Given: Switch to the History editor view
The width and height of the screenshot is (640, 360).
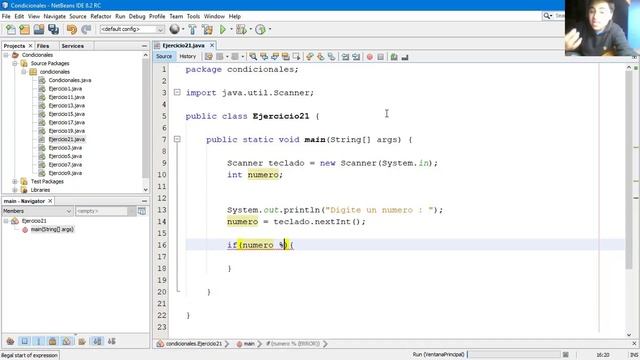Looking at the screenshot, I should click(188, 57).
